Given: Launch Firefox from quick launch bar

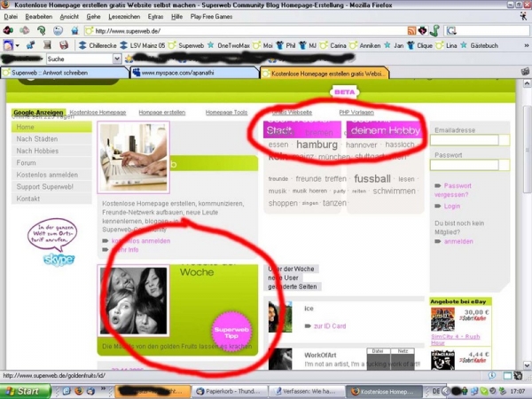Looking at the screenshot, I should pyautogui.click(x=79, y=391).
